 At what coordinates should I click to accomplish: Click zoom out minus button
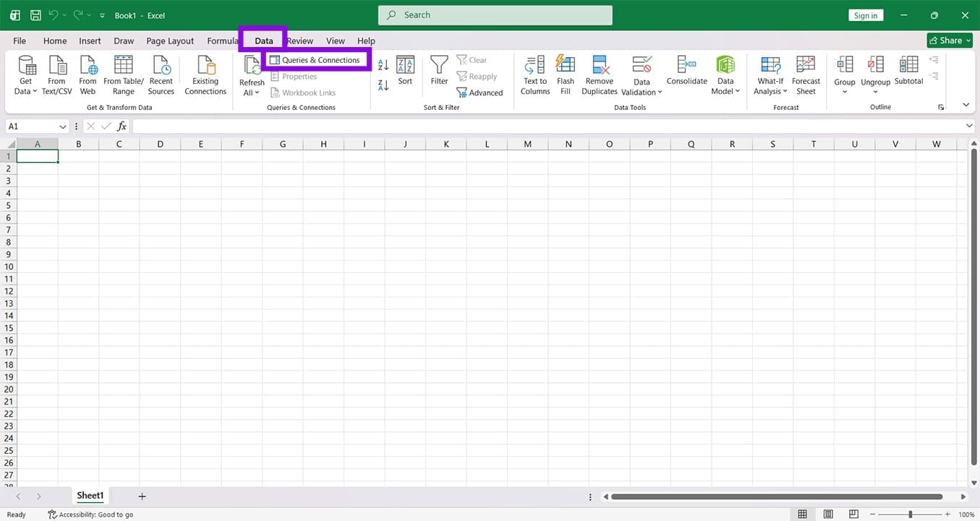point(874,514)
